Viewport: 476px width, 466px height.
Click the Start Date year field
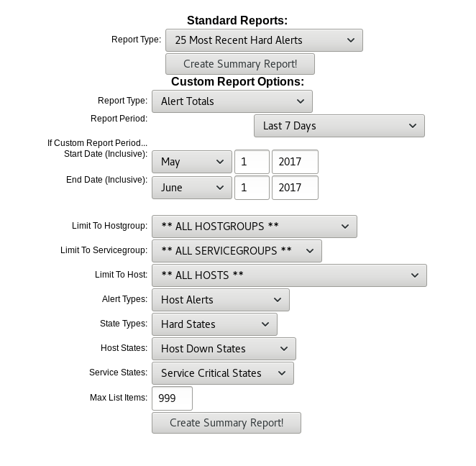pyautogui.click(x=295, y=162)
